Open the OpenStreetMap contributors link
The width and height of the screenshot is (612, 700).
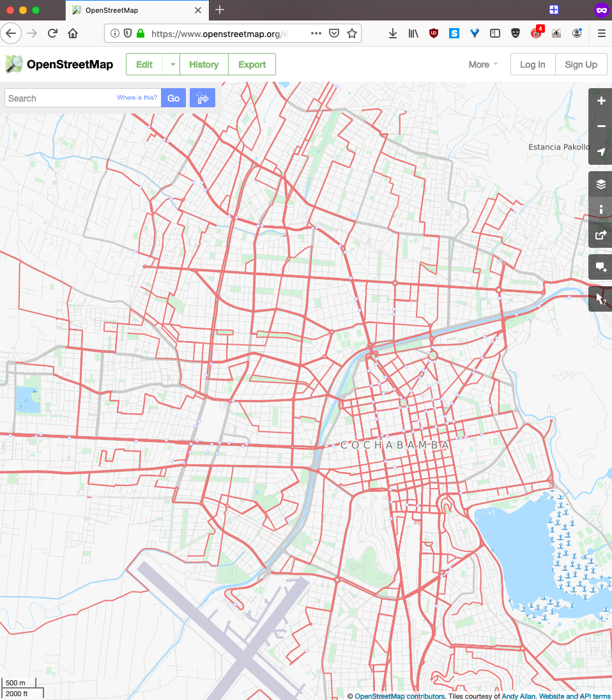pos(400,696)
